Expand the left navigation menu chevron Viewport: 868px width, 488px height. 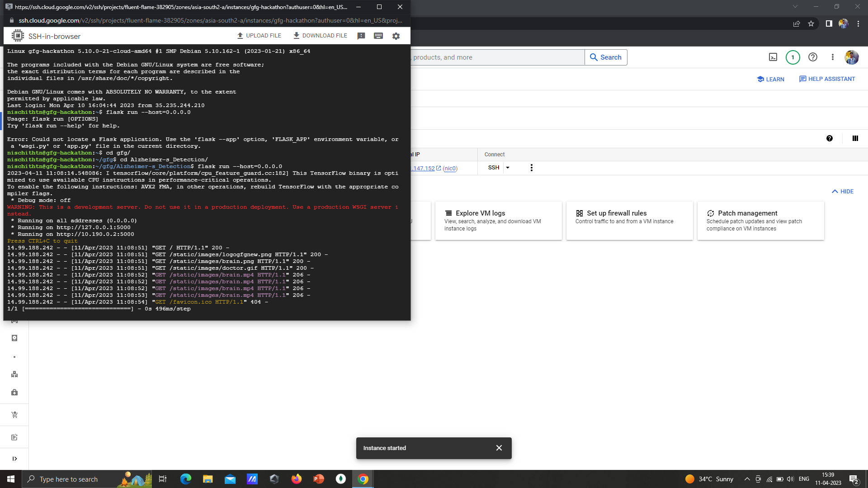pyautogui.click(x=14, y=459)
